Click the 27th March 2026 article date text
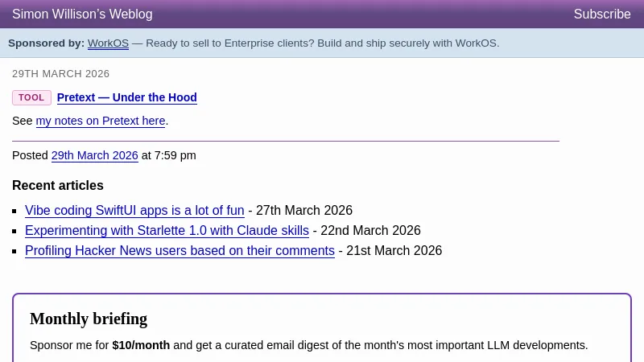The width and height of the screenshot is (644, 362). (303, 211)
